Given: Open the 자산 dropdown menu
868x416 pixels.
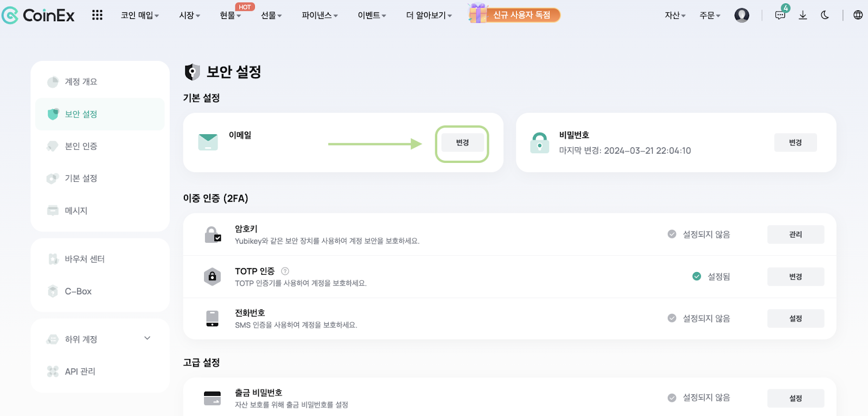Looking at the screenshot, I should click(675, 15).
